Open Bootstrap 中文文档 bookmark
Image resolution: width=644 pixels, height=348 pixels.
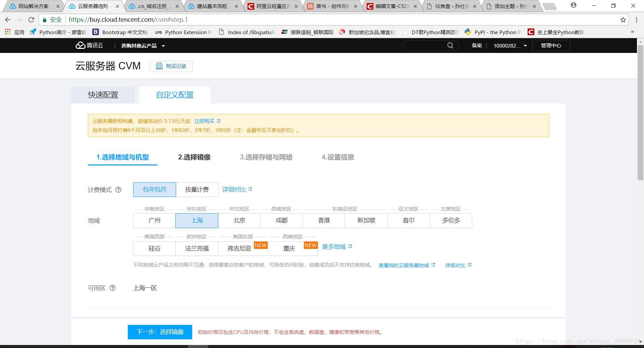(x=120, y=32)
